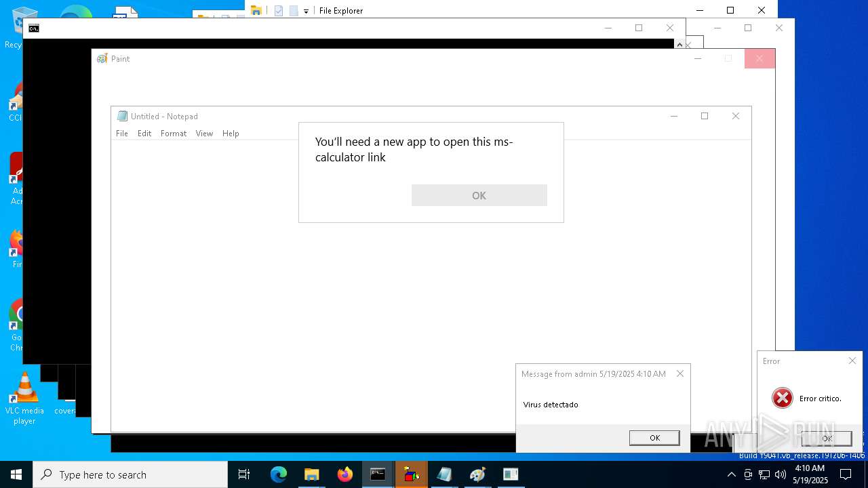Image resolution: width=868 pixels, height=488 pixels.
Task: Close the Paint window
Action: (759, 59)
